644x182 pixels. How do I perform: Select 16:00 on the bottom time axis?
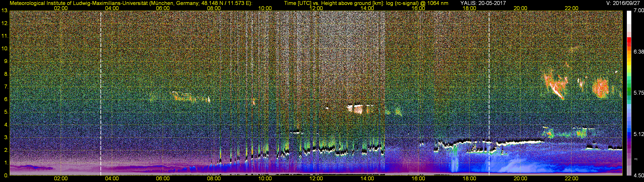[x=418, y=179]
